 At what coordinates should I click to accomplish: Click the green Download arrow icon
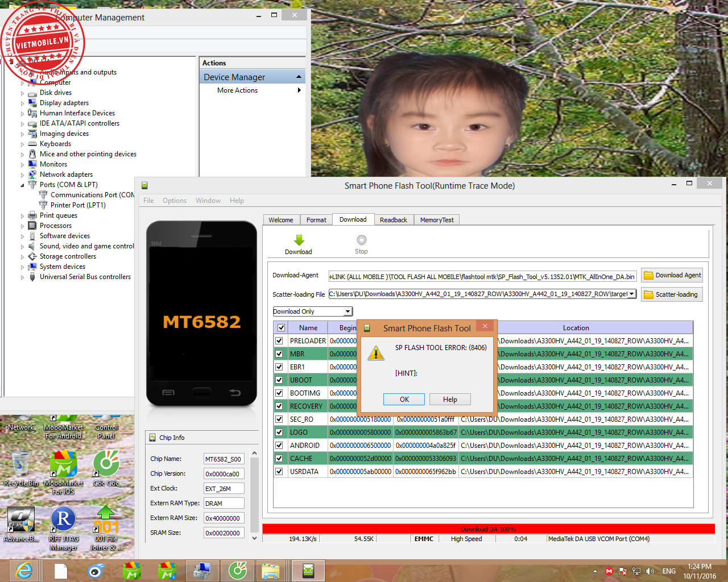tap(299, 240)
